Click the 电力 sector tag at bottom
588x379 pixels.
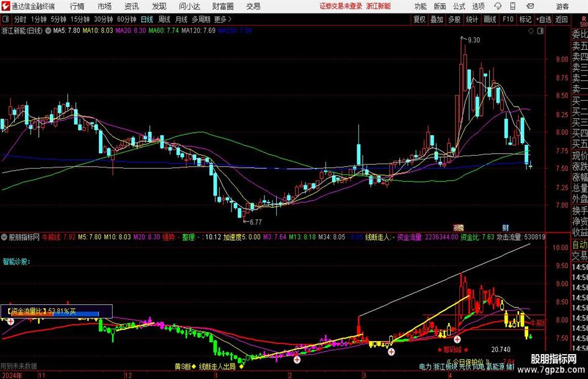pos(425,367)
